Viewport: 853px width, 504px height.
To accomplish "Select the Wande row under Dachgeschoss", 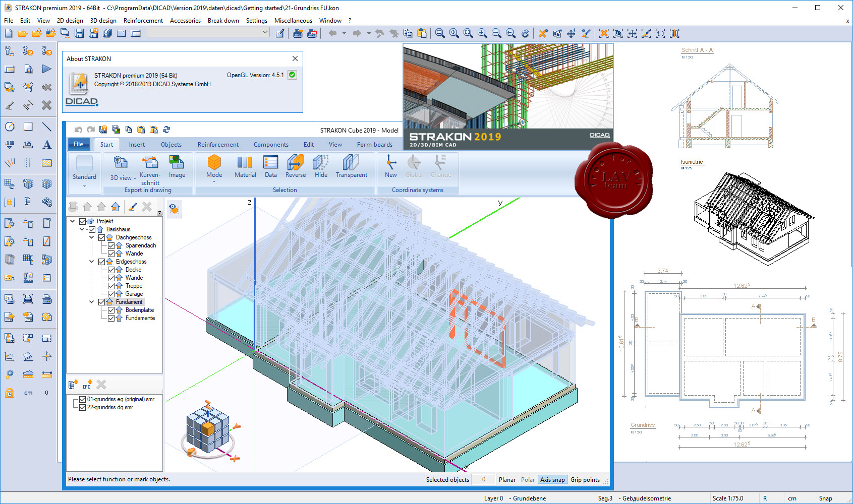I will (134, 254).
